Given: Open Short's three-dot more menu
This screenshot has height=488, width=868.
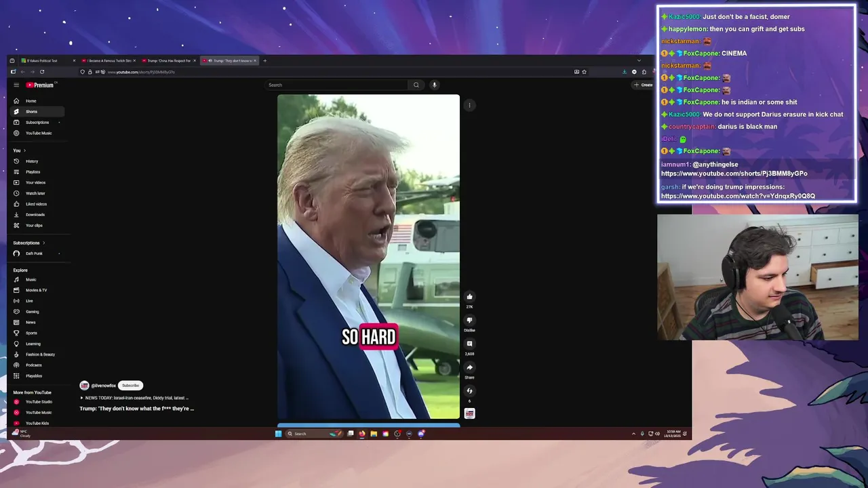Looking at the screenshot, I should click(469, 105).
